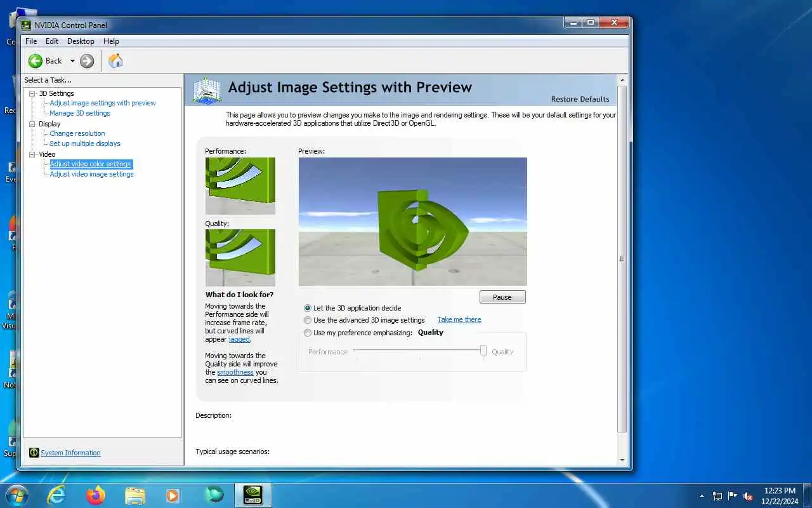812x508 pixels.
Task: Click Restore Defaults
Action: [x=580, y=99]
